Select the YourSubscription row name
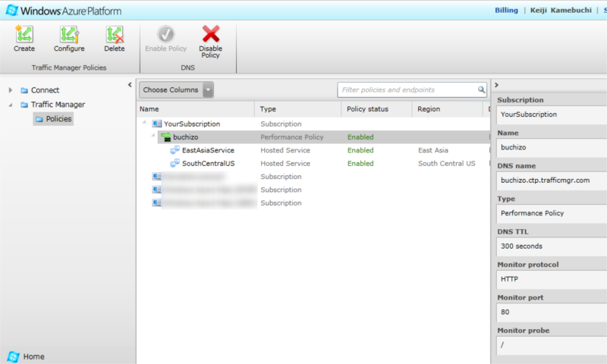607x364 pixels. click(192, 124)
